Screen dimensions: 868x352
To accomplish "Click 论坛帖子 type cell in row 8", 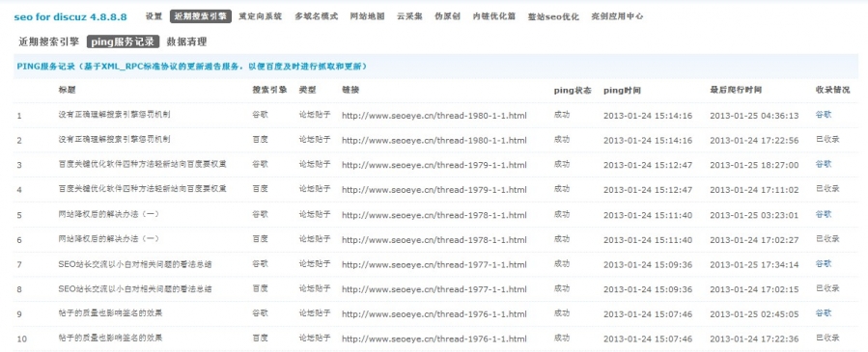I will pyautogui.click(x=315, y=288).
